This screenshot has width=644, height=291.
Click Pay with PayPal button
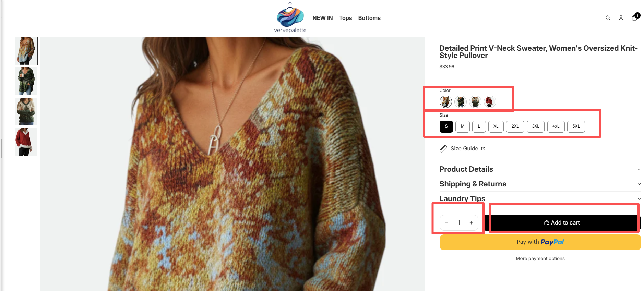(540, 242)
